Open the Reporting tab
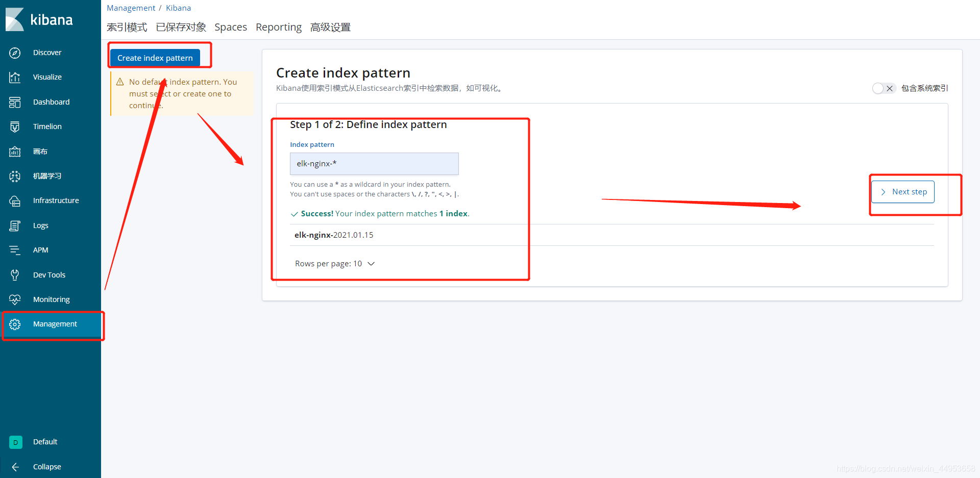980x478 pixels. pyautogui.click(x=279, y=27)
